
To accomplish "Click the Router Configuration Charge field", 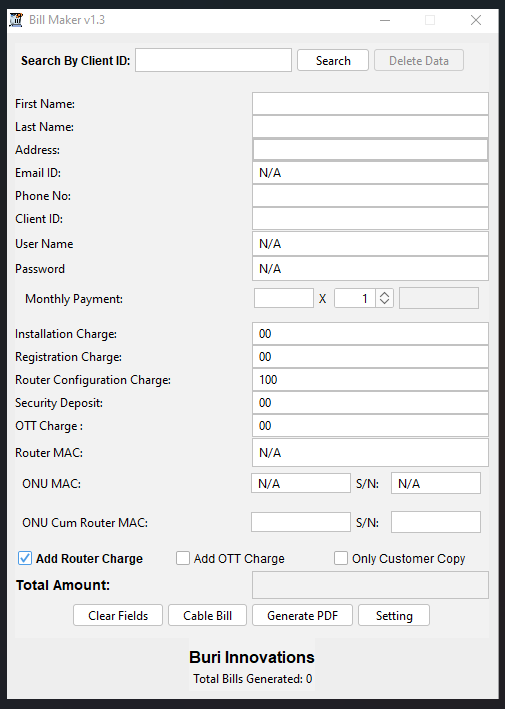I will (370, 380).
